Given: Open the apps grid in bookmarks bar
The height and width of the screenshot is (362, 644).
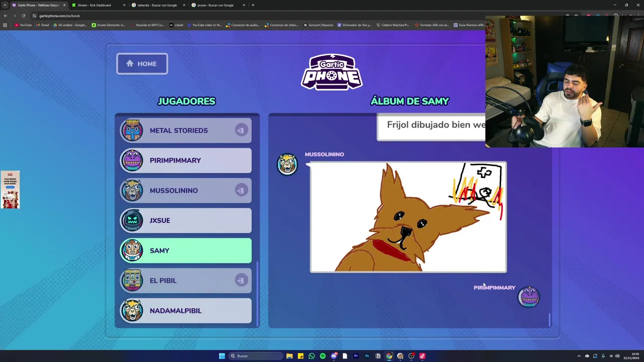Looking at the screenshot, I should tap(5, 25).
